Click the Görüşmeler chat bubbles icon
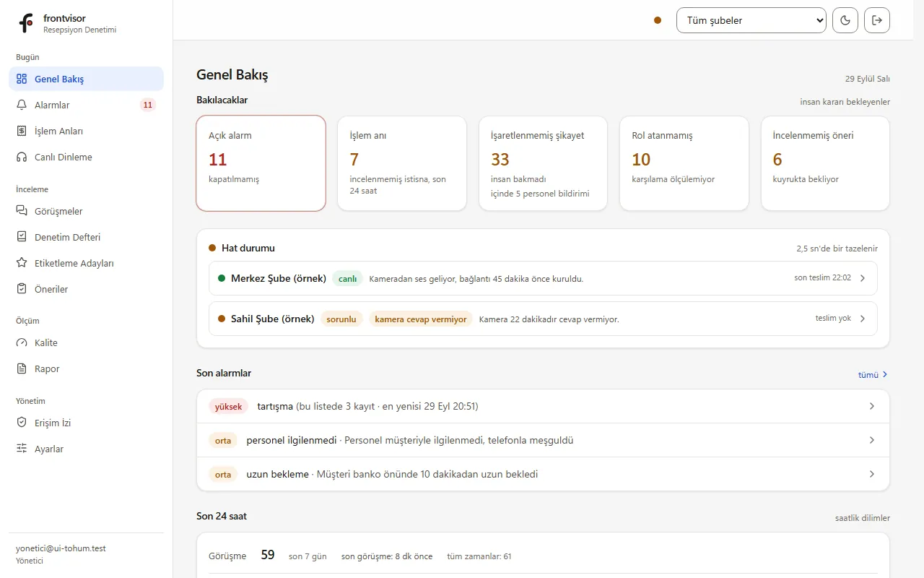This screenshot has height=578, width=924. click(22, 211)
